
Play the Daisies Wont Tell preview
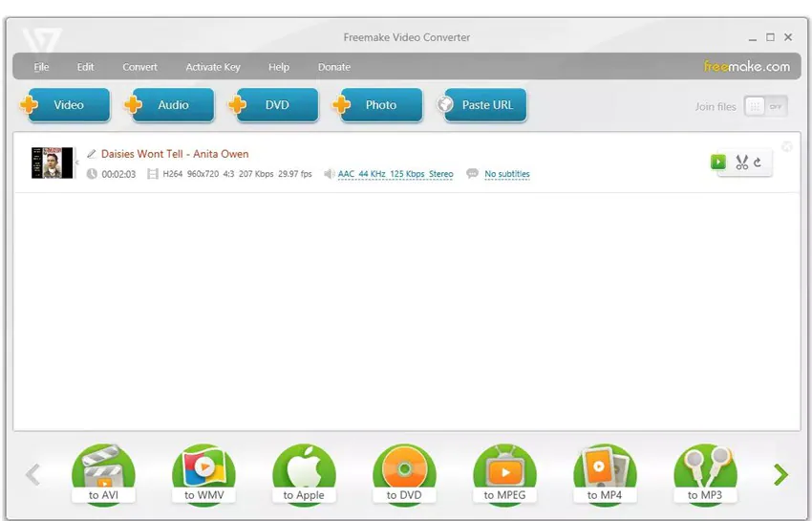click(x=718, y=162)
